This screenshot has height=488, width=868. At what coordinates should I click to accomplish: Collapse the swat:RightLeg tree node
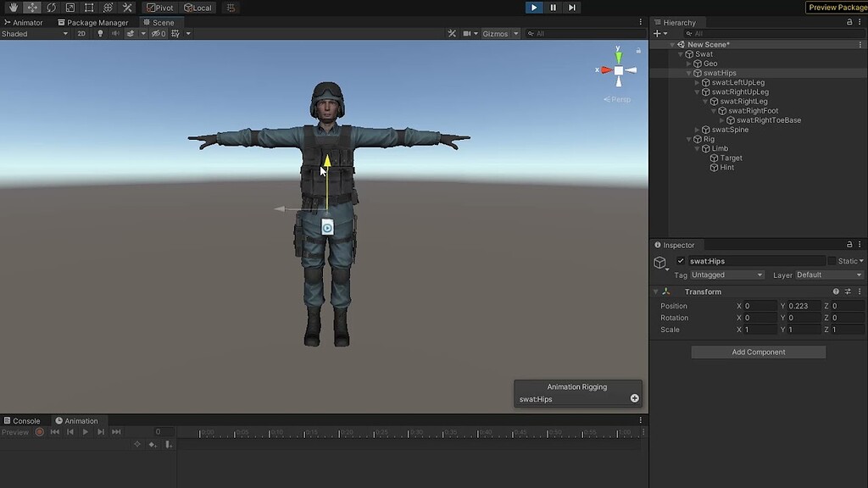pyautogui.click(x=707, y=101)
